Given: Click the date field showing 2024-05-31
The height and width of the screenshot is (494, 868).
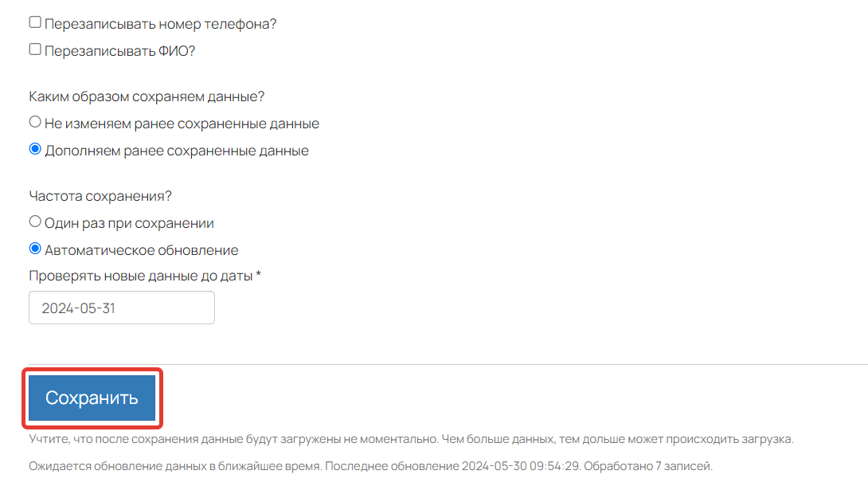Looking at the screenshot, I should [x=122, y=308].
